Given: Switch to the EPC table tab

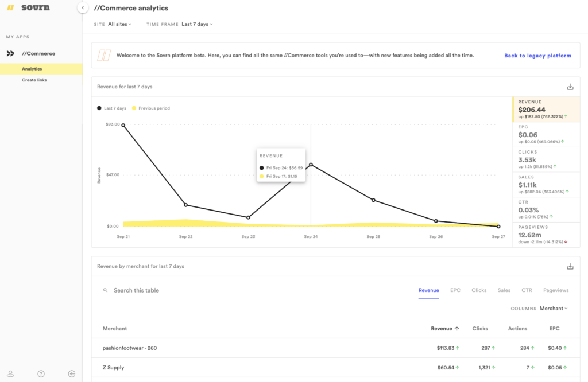Looking at the screenshot, I should click(455, 290).
